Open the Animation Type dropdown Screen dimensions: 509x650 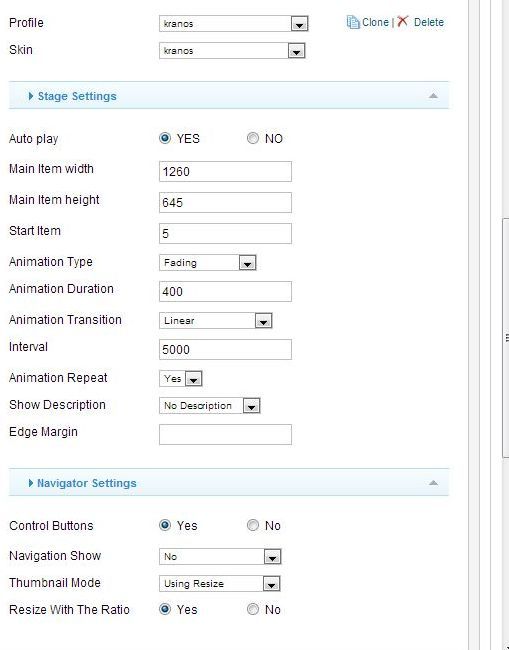point(208,262)
